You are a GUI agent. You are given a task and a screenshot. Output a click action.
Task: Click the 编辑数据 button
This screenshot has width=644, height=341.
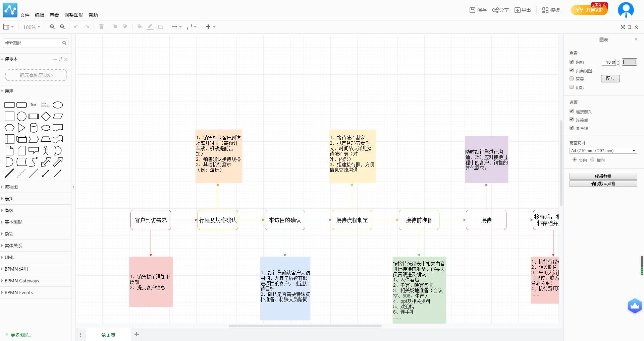(x=603, y=176)
